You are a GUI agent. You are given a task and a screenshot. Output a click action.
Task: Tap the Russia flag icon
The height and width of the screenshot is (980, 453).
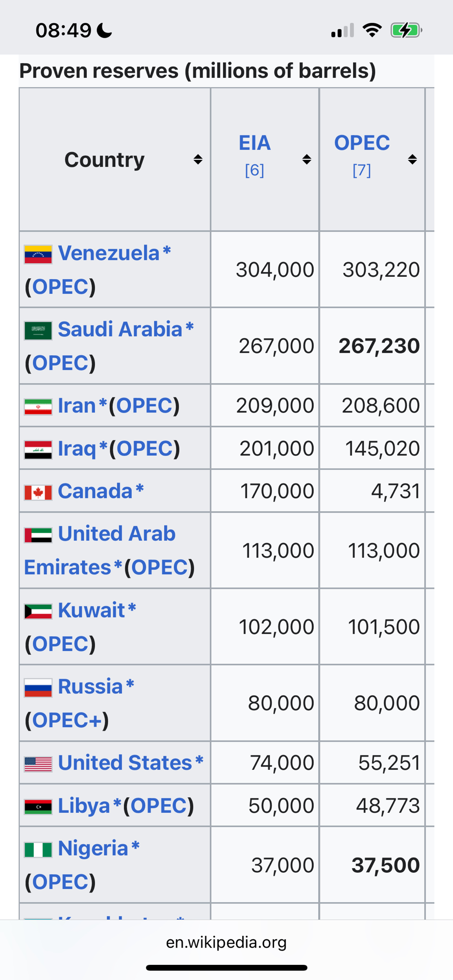pyautogui.click(x=38, y=687)
